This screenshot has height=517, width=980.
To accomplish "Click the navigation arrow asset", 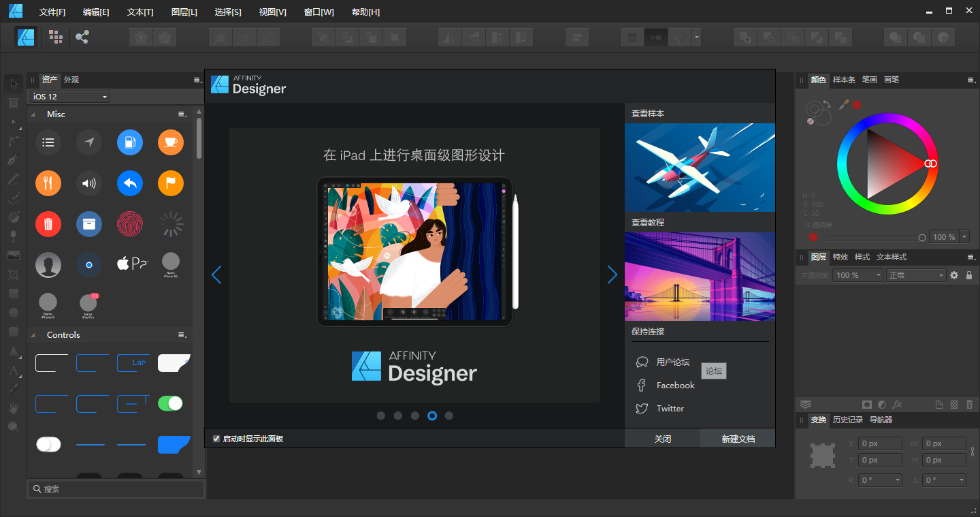I will click(89, 142).
